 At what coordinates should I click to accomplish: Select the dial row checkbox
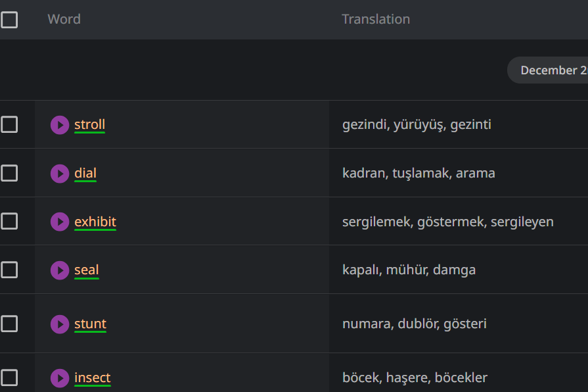point(9,173)
